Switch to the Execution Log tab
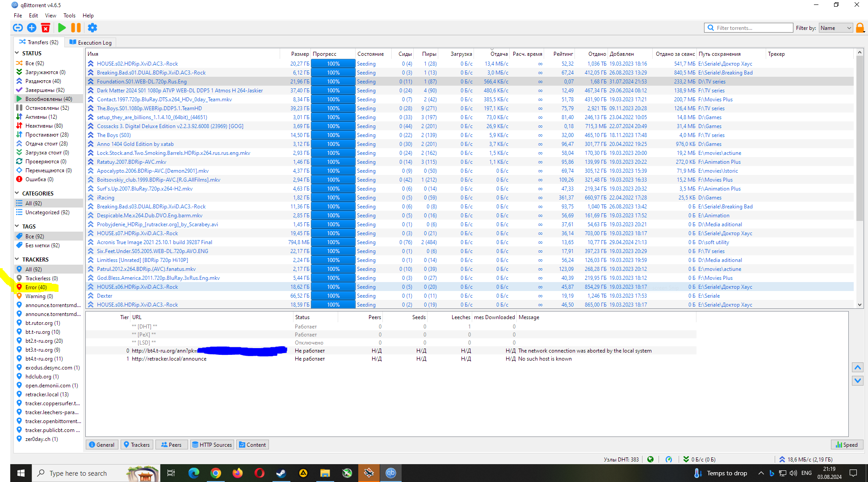 (x=91, y=42)
